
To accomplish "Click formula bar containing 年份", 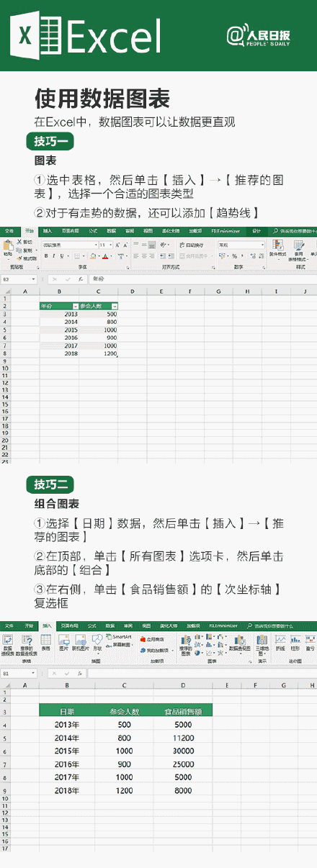I will 202,278.
